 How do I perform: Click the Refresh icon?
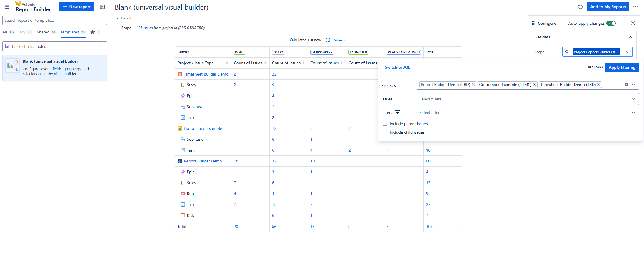[328, 40]
